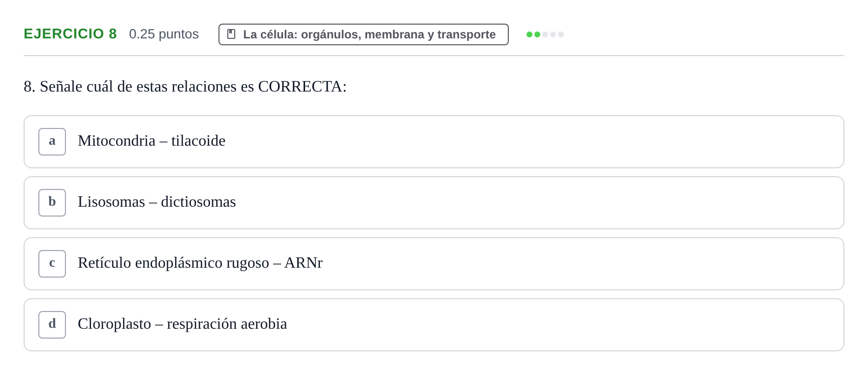Choose answer Retículo endoplásmico rugoso – ARNr
Screen dimensions: 868x375
coord(200,263)
